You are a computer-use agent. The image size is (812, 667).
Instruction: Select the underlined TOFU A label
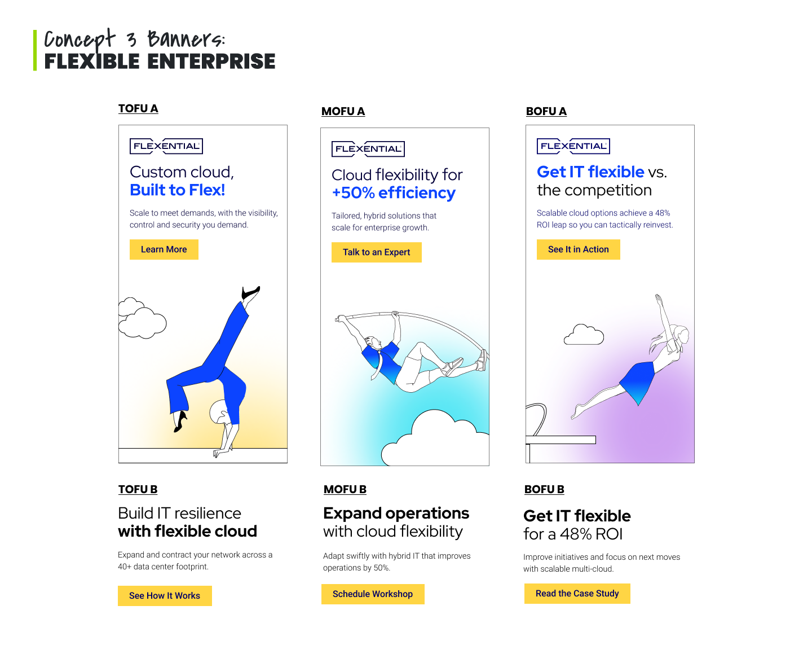(138, 108)
